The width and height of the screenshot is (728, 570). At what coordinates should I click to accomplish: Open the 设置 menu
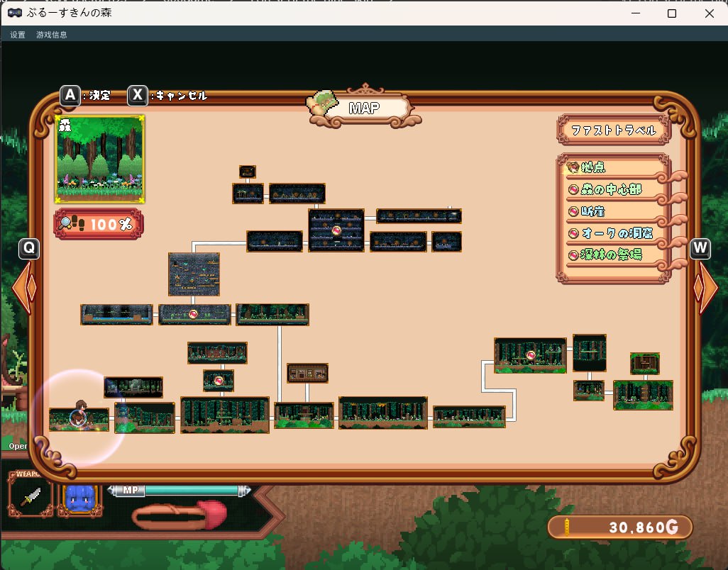pos(18,35)
